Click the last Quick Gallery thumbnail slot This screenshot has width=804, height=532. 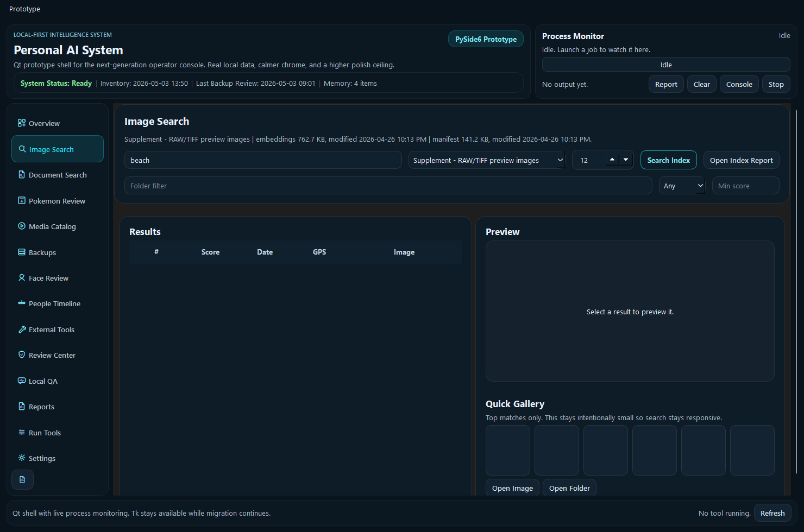point(752,450)
